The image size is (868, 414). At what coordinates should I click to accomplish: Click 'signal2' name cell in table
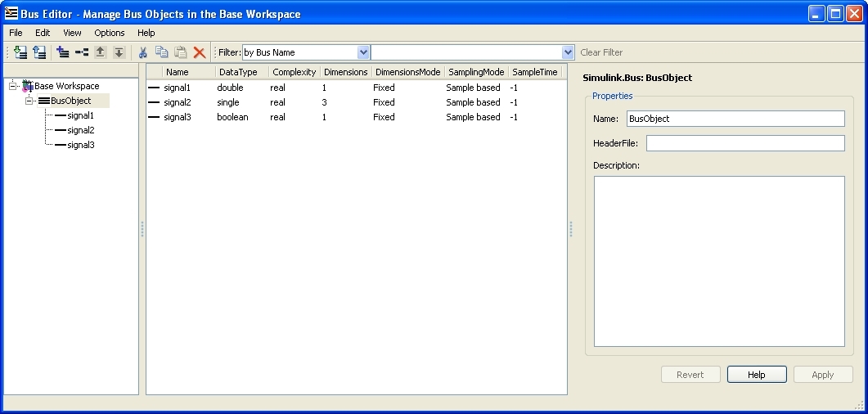click(x=178, y=102)
